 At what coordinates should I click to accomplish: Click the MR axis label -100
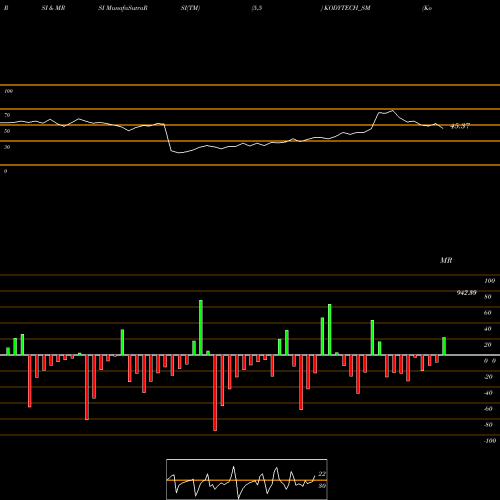(x=490, y=441)
